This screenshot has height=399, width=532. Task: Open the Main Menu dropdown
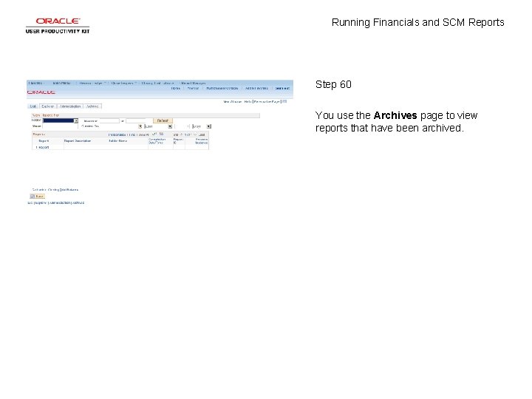(62, 83)
